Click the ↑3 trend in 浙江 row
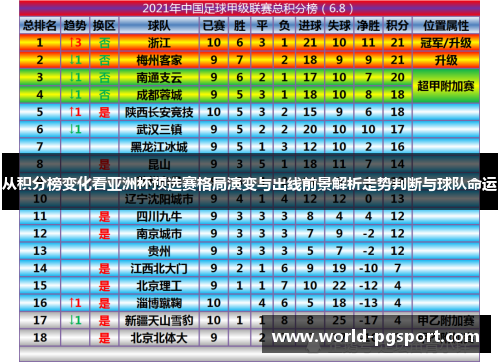500x362 pixels. coord(75,43)
